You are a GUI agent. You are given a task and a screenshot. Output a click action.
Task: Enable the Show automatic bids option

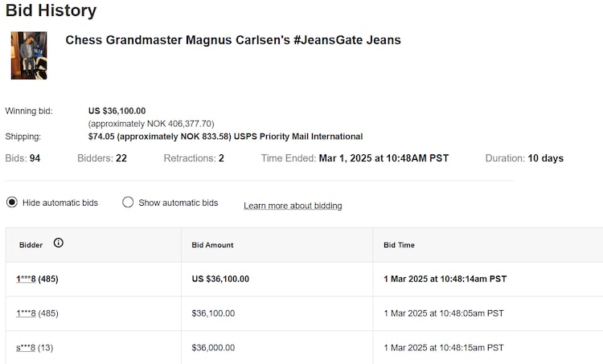tap(128, 202)
